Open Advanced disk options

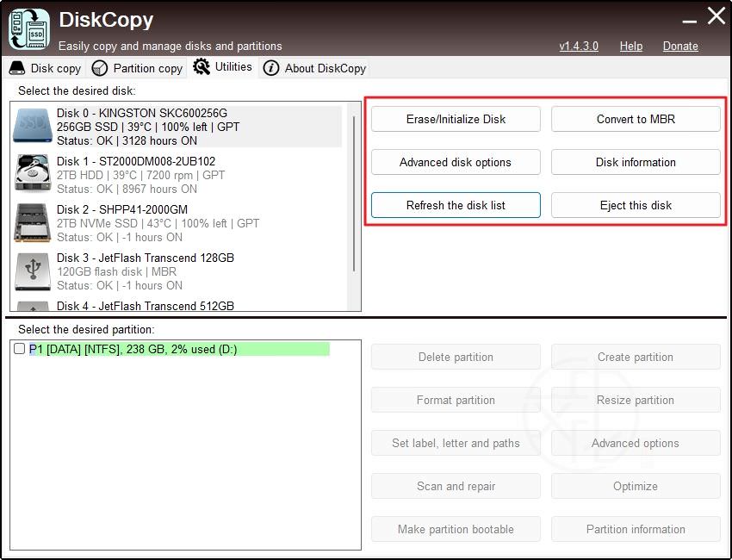pyautogui.click(x=456, y=162)
